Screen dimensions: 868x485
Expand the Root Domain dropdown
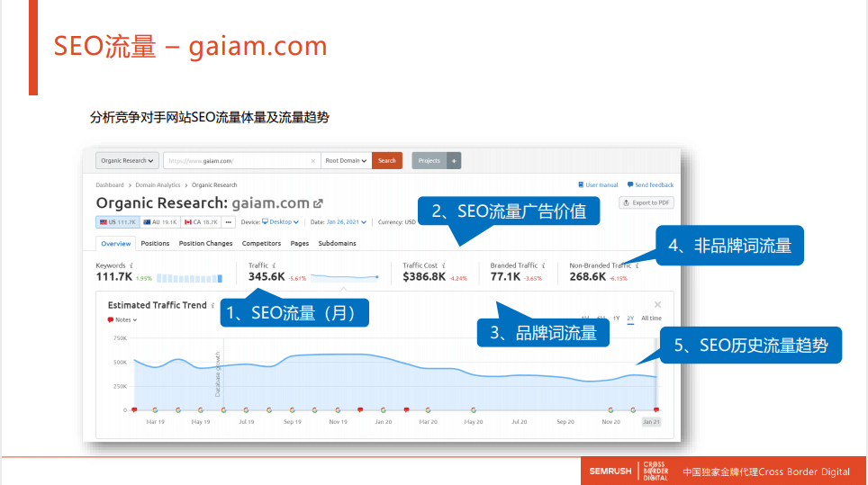[346, 161]
